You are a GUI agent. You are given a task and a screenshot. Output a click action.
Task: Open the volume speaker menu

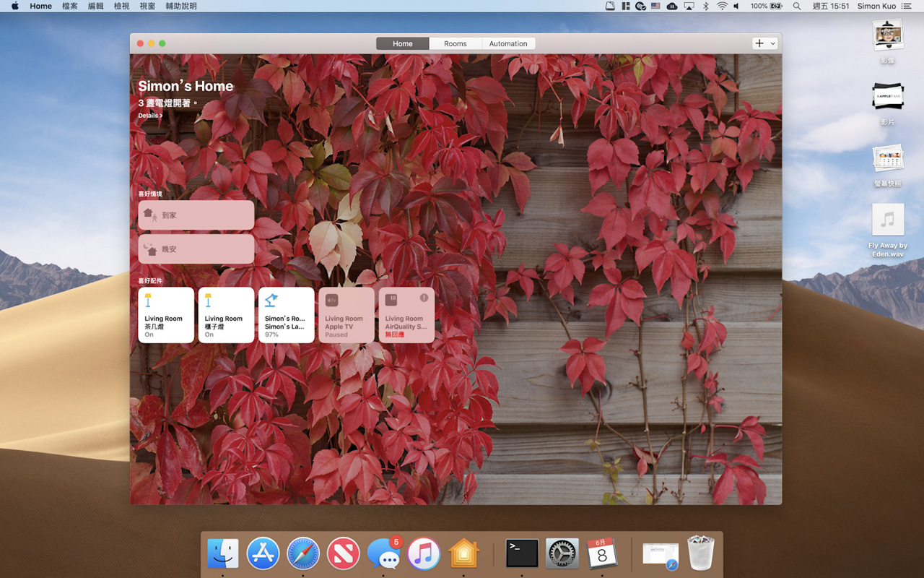(737, 6)
